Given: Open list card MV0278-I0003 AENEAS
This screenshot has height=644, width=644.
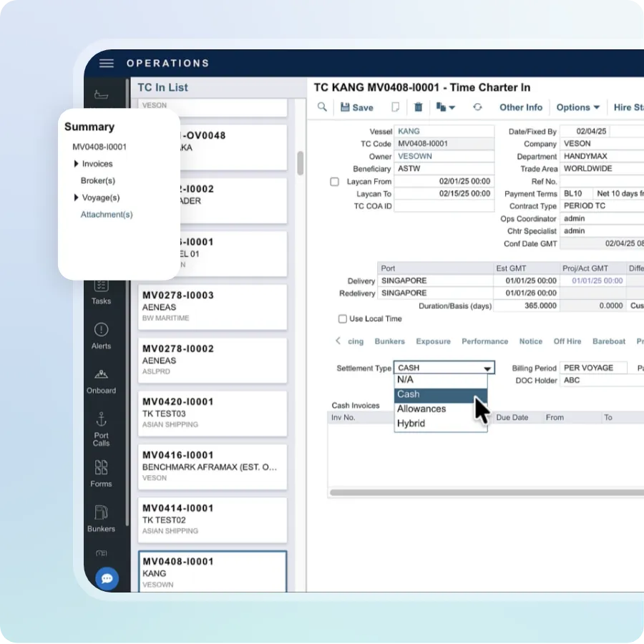Looking at the screenshot, I should (x=213, y=307).
